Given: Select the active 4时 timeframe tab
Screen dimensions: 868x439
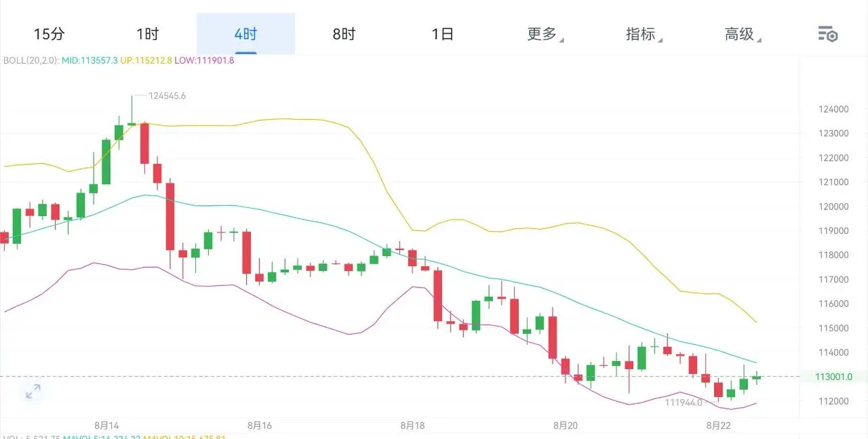Looking at the screenshot, I should click(x=245, y=34).
